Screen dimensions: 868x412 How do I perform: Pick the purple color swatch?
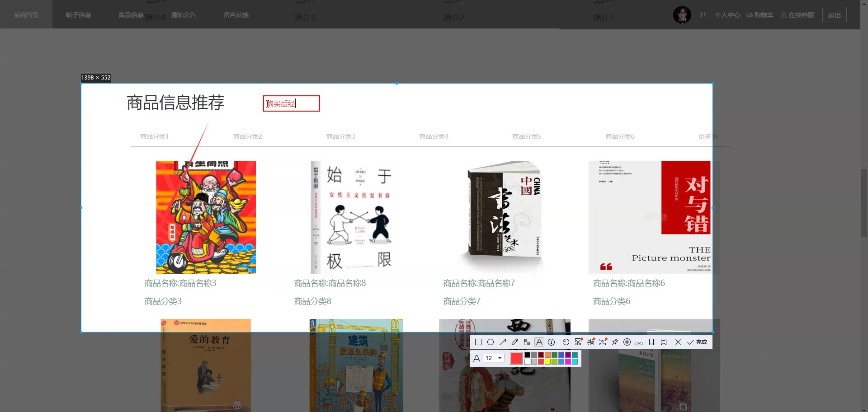(568, 355)
